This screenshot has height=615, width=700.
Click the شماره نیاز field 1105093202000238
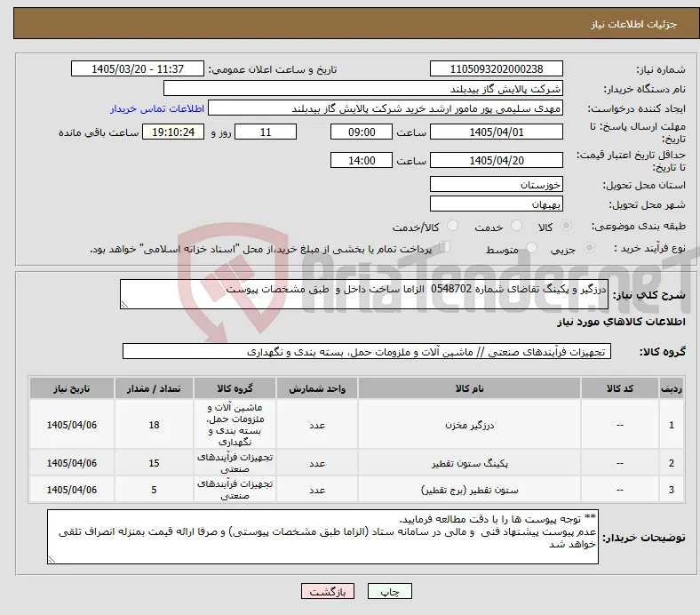496,68
